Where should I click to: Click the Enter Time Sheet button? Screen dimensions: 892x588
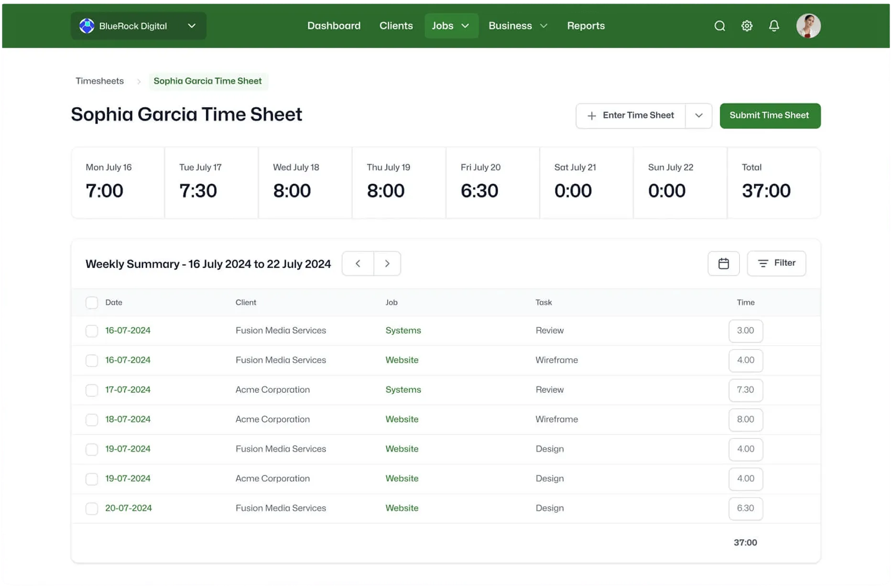pos(631,116)
